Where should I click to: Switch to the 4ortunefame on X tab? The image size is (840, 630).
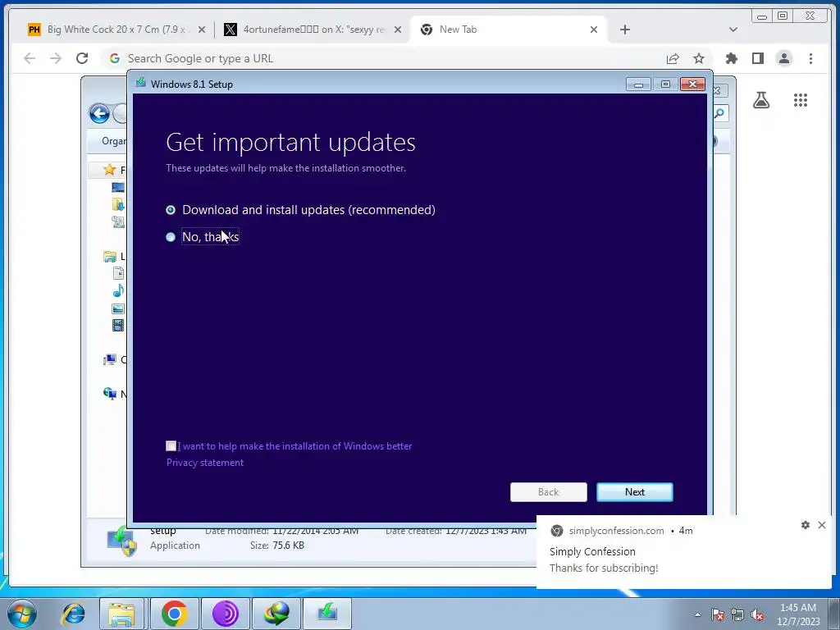click(x=313, y=30)
